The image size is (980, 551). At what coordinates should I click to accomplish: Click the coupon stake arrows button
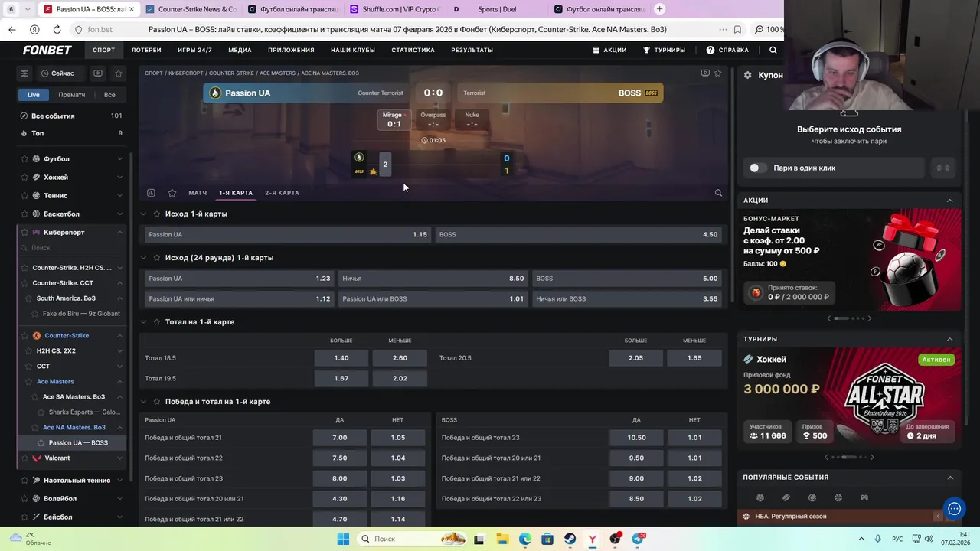pos(943,168)
